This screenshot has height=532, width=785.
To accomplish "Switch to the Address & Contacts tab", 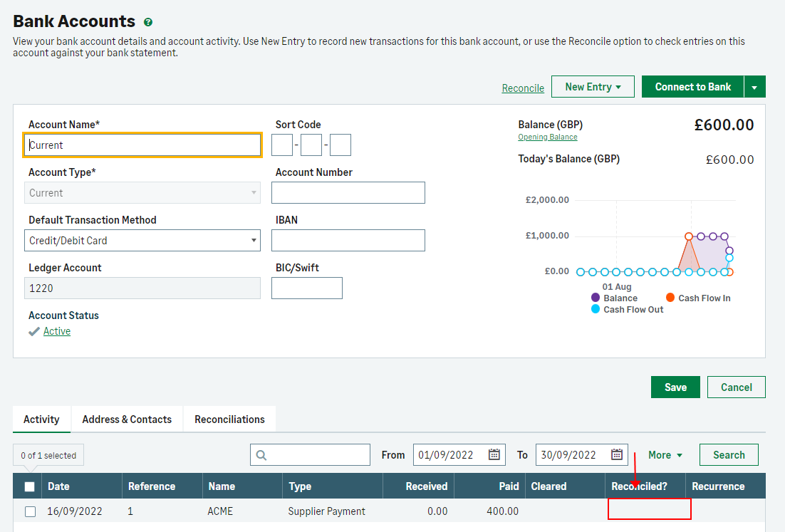I will click(127, 419).
